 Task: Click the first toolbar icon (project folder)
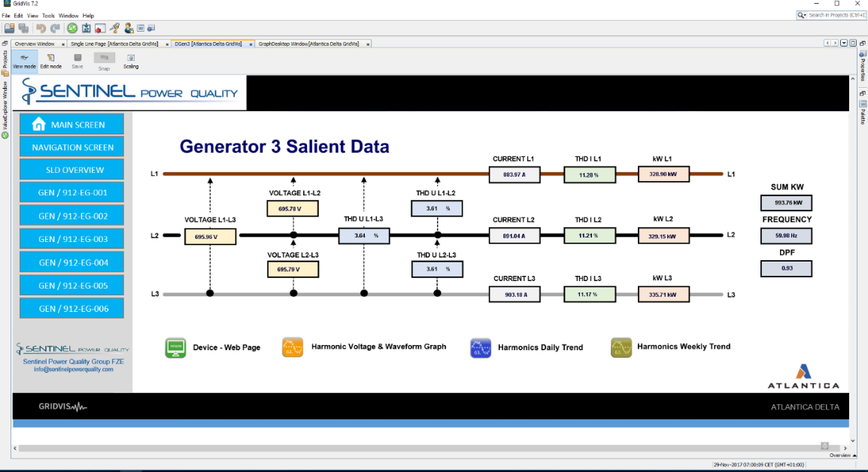(10, 28)
